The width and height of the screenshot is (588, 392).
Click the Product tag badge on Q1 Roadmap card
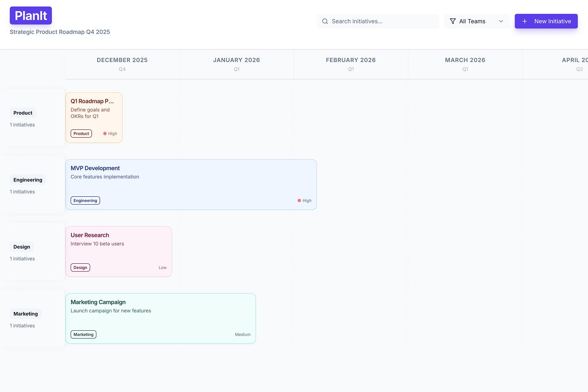click(81, 134)
